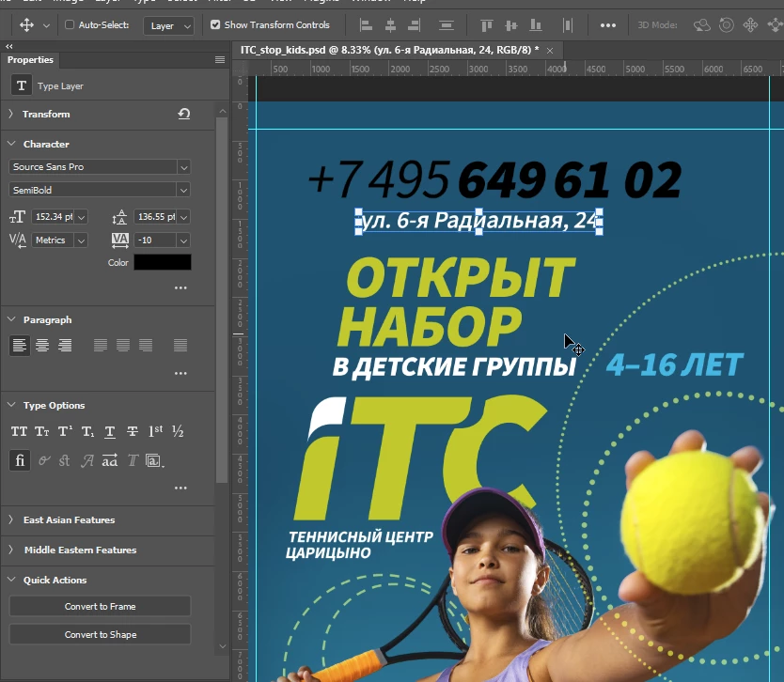The height and width of the screenshot is (682, 784).
Task: Click the 3D Mode orbit camera icon
Action: [x=702, y=25]
